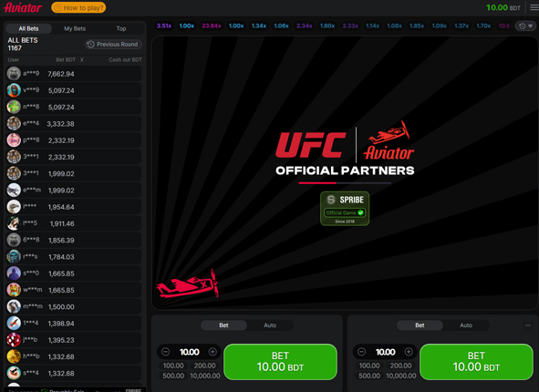This screenshot has width=539, height=392.
Task: Set right bet to 10,000.00
Action: click(400, 376)
